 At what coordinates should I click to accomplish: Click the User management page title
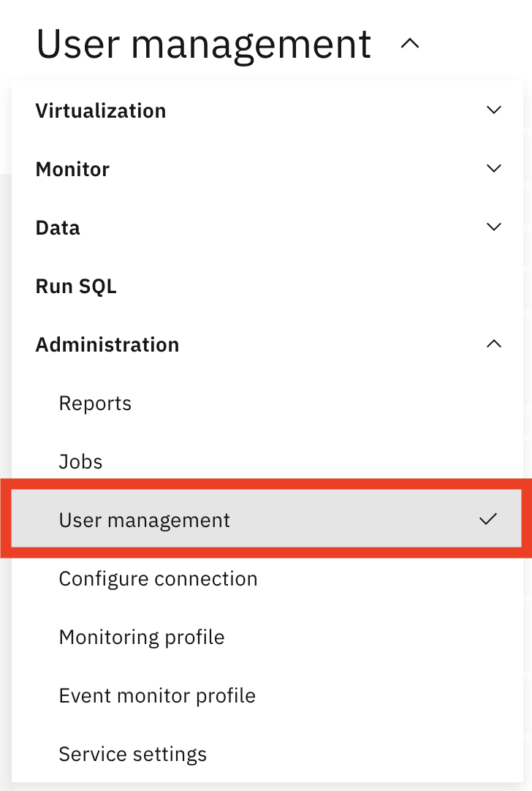(x=203, y=44)
